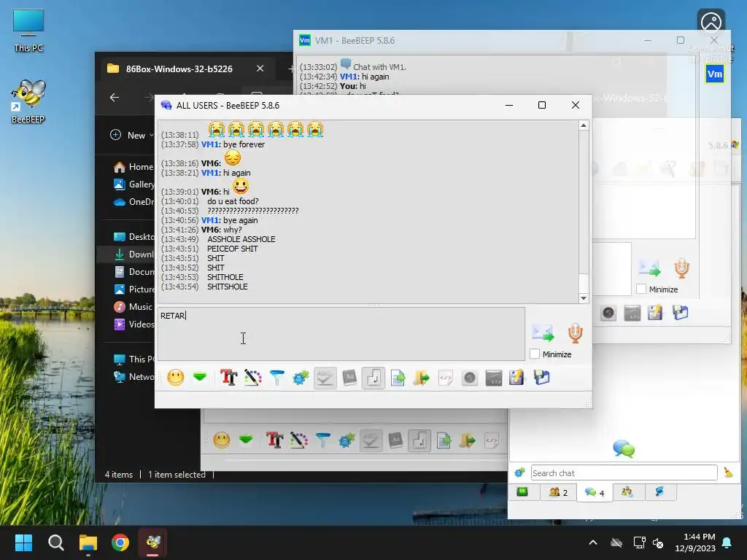Click blue floppy disks icon in VM1 chat toolbar
This screenshot has width=747, height=560.
681,312
